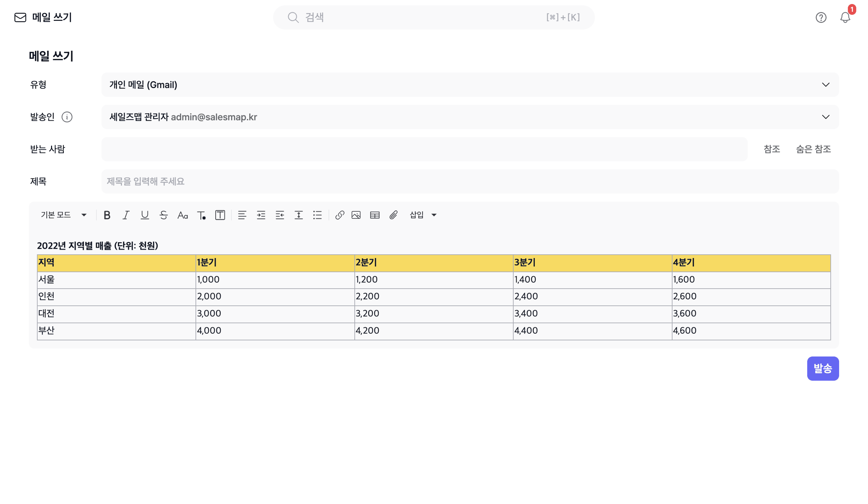Click the cell with 1,000
The height and width of the screenshot is (504, 868).
point(275,280)
